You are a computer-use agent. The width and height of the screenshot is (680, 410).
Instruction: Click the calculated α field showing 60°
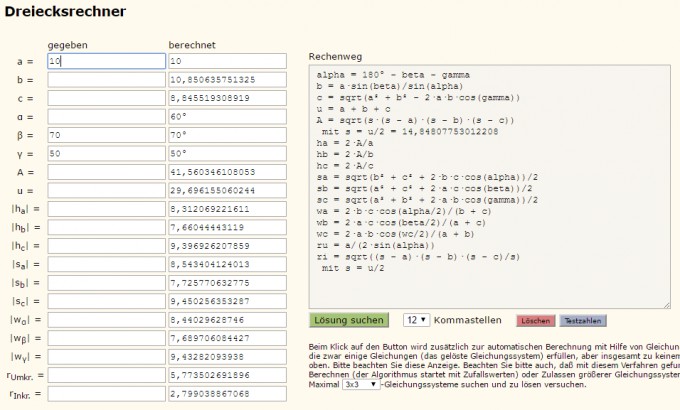click(227, 117)
